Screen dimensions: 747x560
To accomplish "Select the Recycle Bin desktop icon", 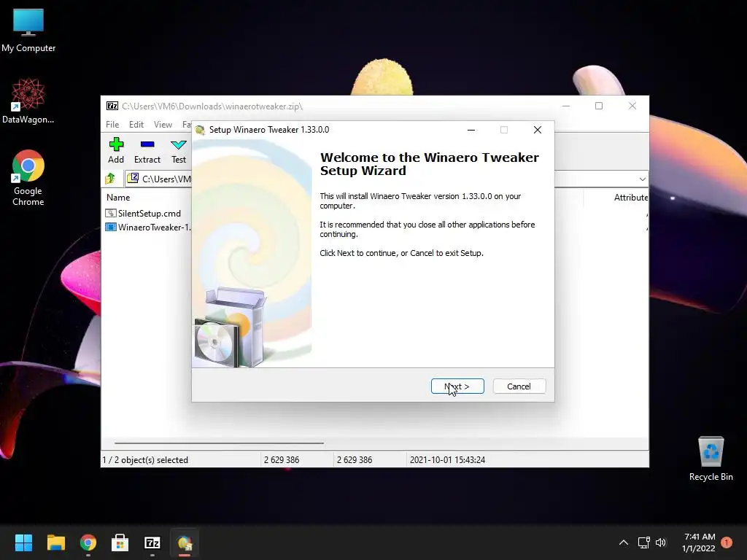I will [711, 459].
